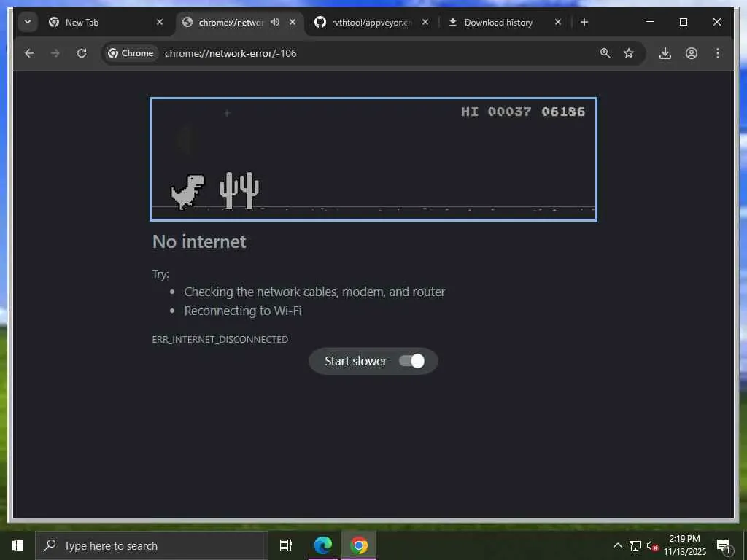Toggle the Start slower switch
This screenshot has height=560, width=747.
[411, 361]
